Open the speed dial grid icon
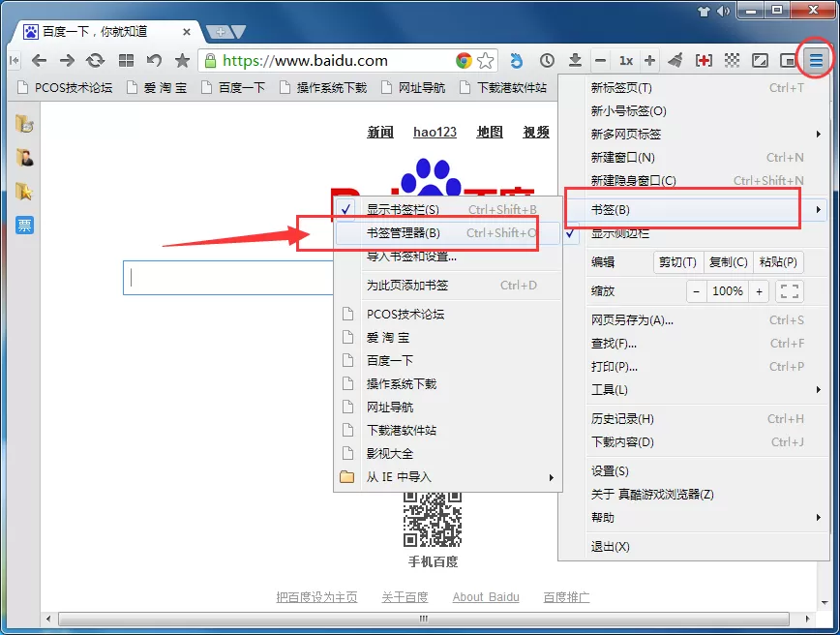 click(x=126, y=61)
